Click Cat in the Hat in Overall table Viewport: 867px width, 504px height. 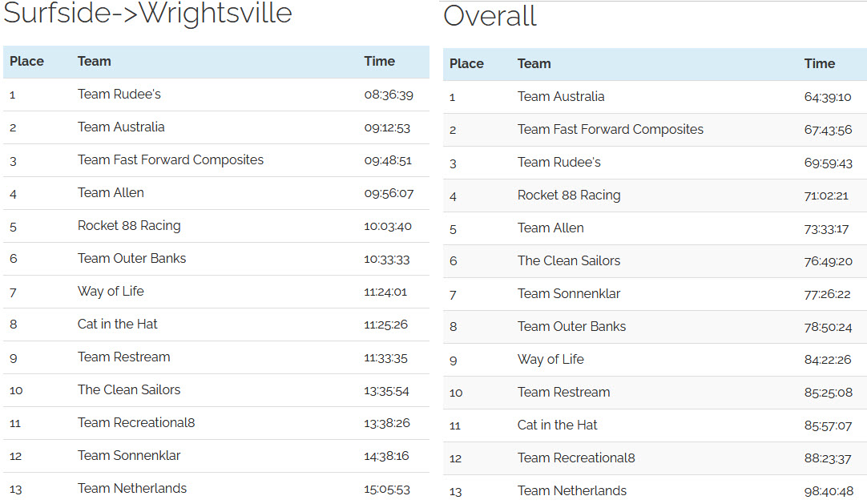pos(557,425)
